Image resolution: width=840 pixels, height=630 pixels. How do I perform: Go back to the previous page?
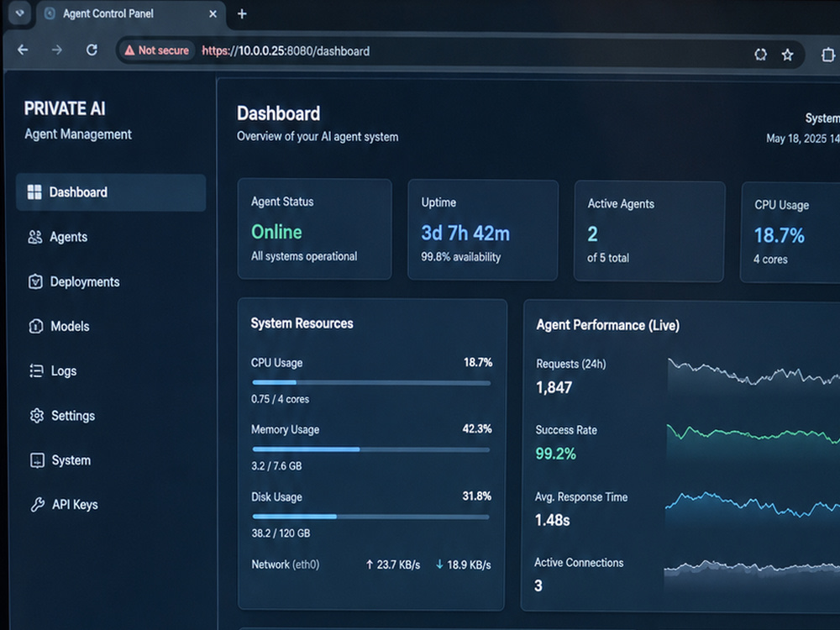(23, 50)
